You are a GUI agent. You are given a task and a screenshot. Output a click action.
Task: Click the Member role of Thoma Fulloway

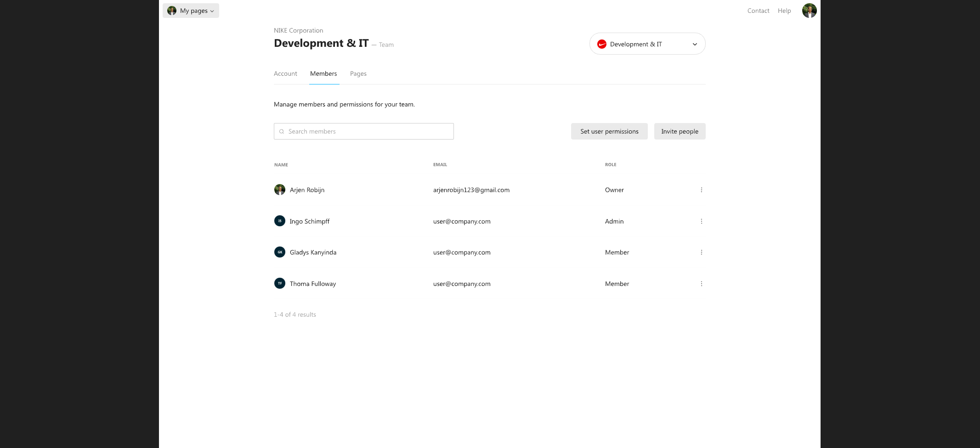click(617, 284)
